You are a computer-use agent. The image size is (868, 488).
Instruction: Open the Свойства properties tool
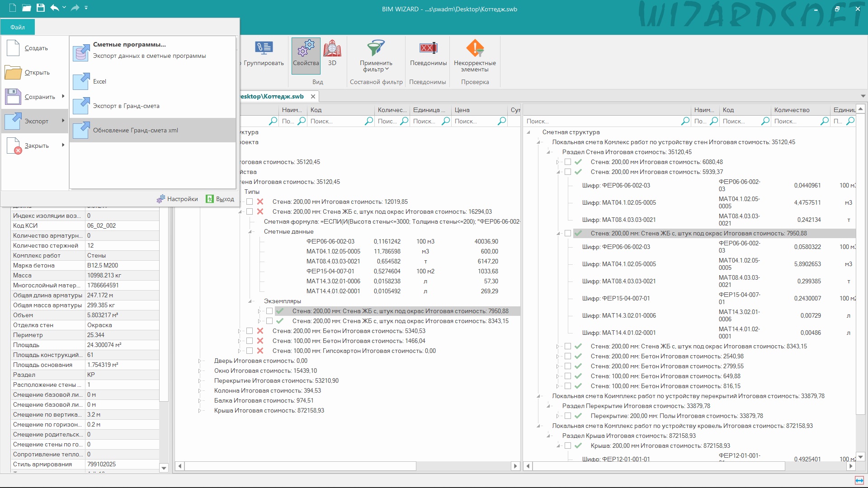(306, 56)
